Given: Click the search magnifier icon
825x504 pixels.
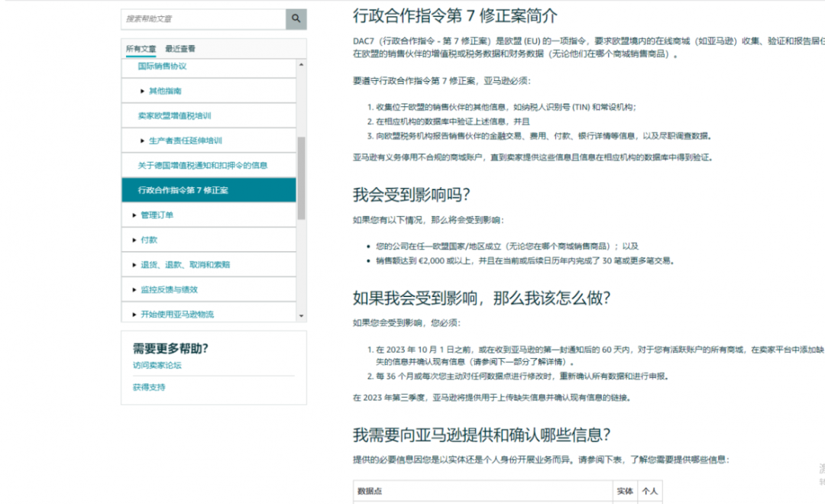Looking at the screenshot, I should pyautogui.click(x=296, y=18).
